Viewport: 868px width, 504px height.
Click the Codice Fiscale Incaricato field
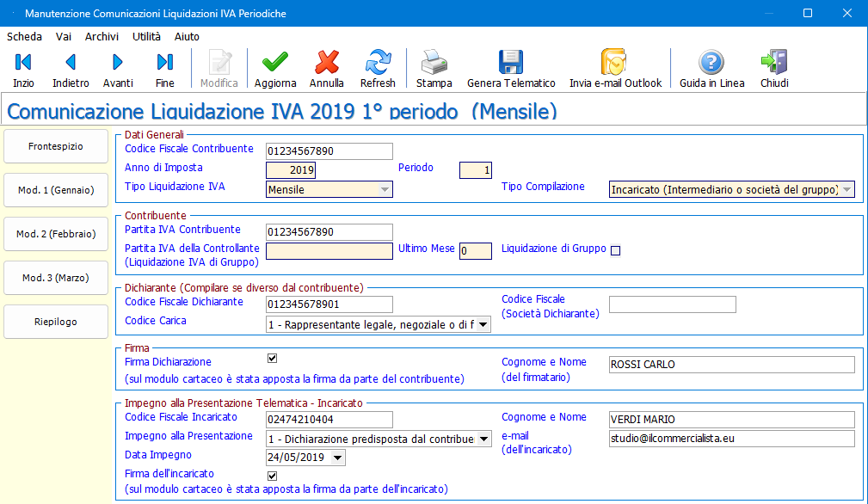click(329, 420)
